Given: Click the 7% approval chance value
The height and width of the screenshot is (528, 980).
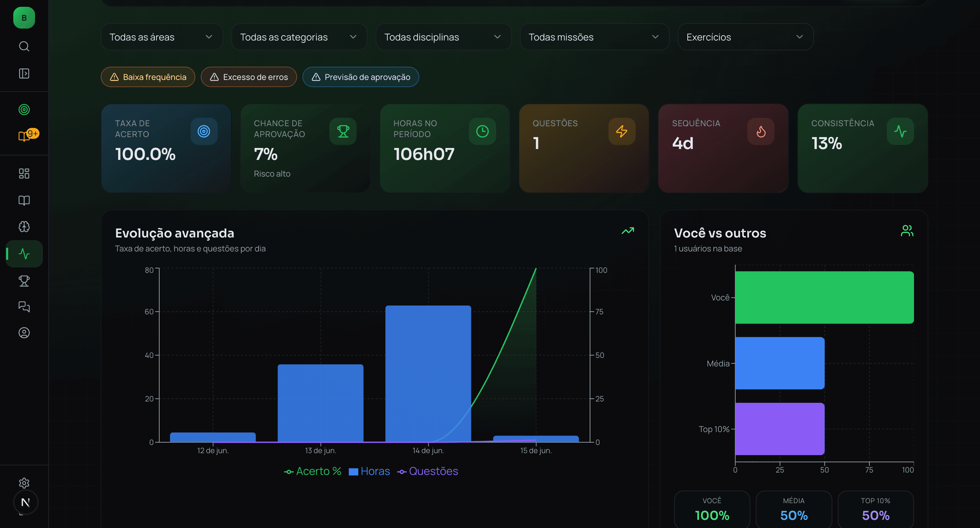Looking at the screenshot, I should tap(265, 154).
